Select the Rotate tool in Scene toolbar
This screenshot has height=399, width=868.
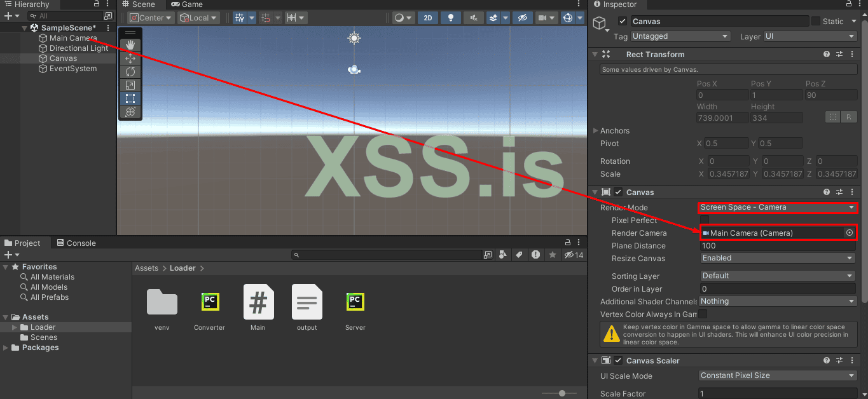130,72
